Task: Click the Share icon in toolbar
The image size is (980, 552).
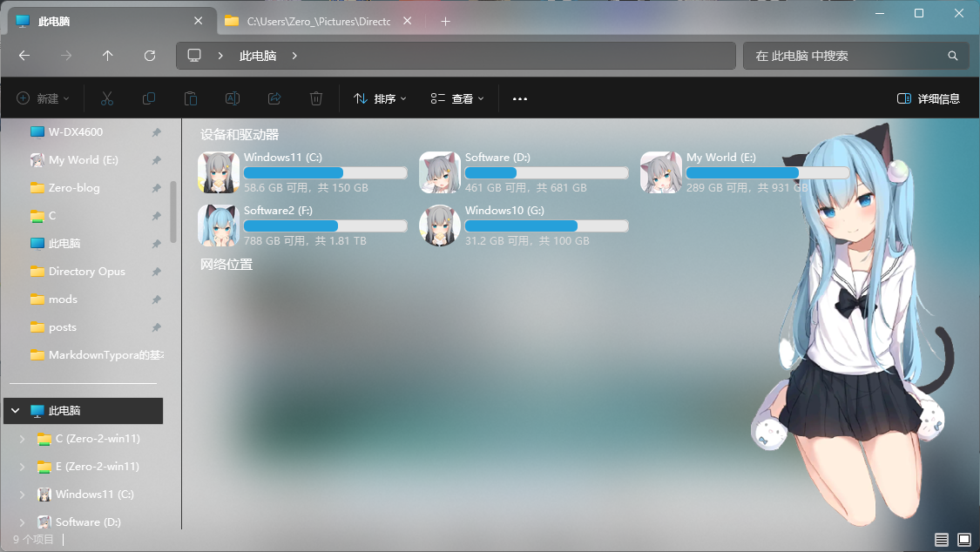Action: coord(274,98)
